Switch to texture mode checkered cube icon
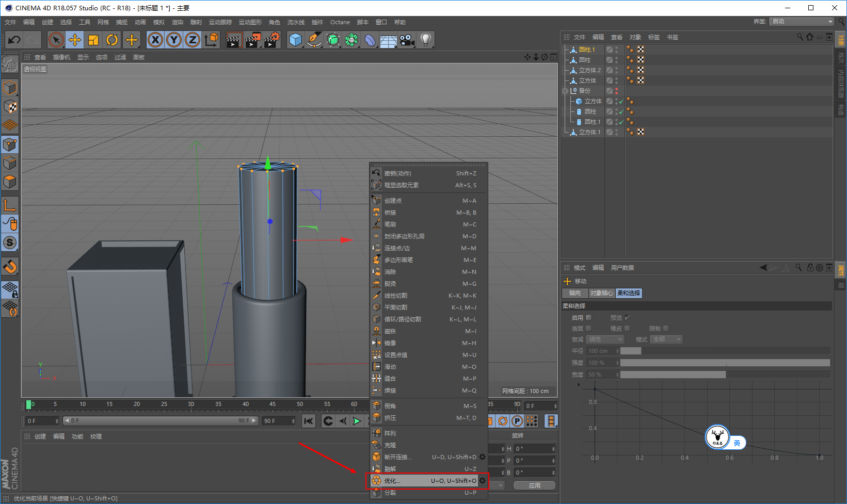The image size is (847, 504). 10,107
